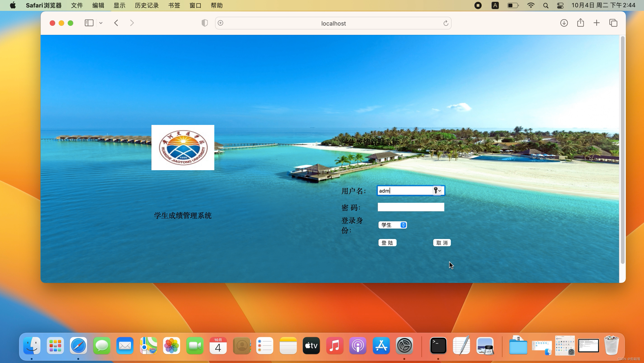Viewport: 644px width, 363px height.
Task: Open Launchpad from the Dock
Action: click(55, 346)
